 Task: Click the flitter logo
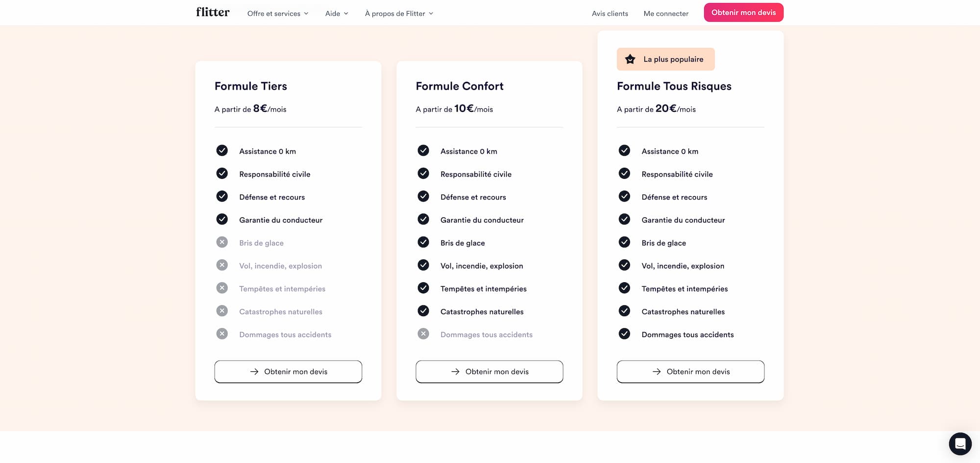(x=213, y=12)
